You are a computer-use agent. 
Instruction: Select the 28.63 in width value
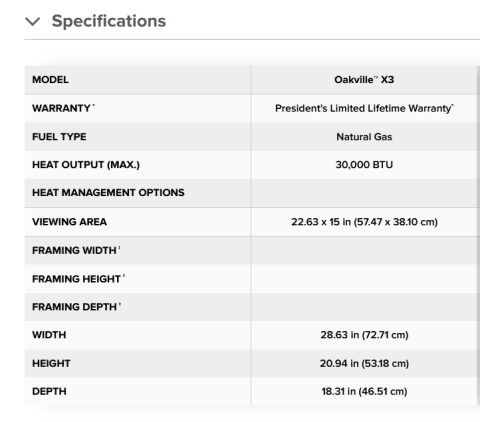pos(364,335)
